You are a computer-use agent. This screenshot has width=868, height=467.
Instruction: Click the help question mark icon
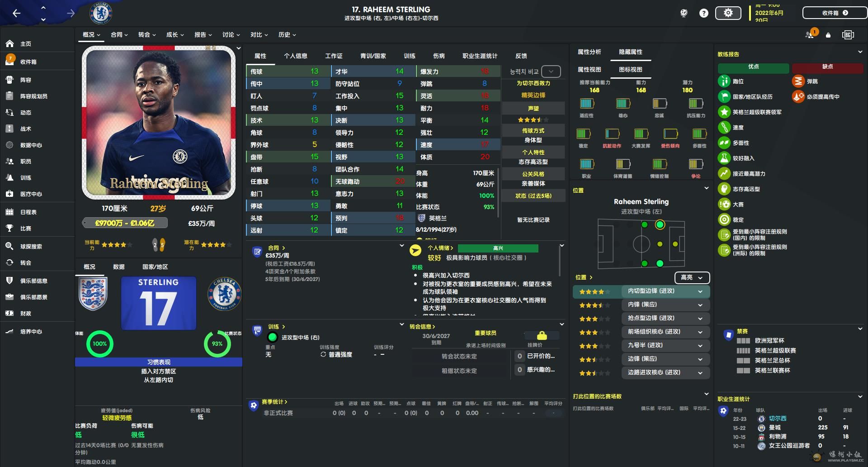coord(703,13)
